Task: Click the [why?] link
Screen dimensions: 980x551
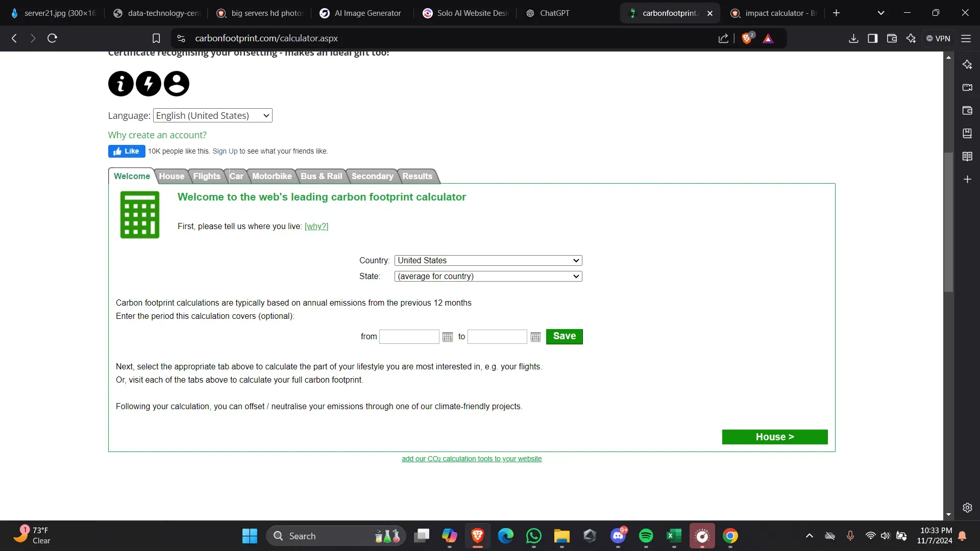Action: click(316, 226)
